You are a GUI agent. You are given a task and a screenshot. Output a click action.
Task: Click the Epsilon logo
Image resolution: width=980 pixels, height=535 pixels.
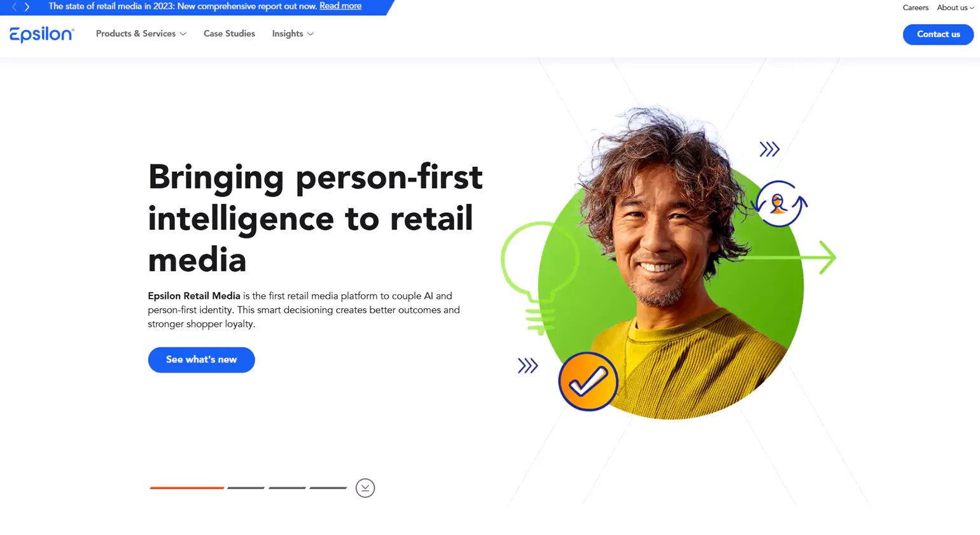click(x=42, y=34)
